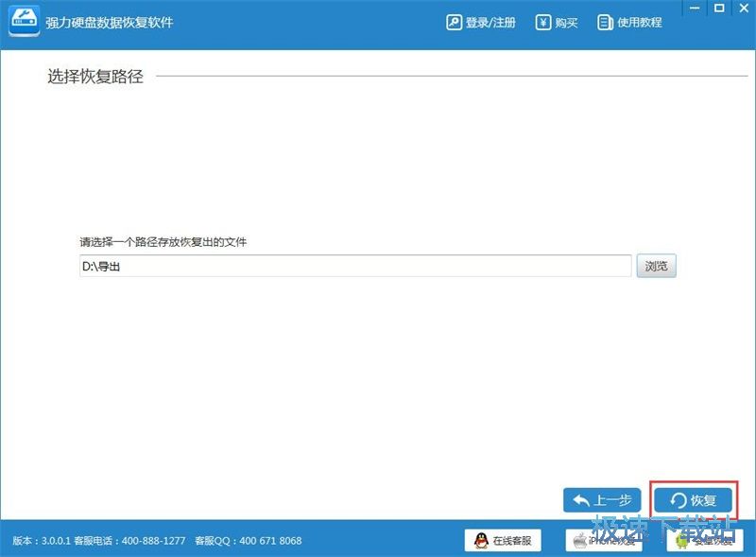Open the iPhone recovery button

point(604,540)
